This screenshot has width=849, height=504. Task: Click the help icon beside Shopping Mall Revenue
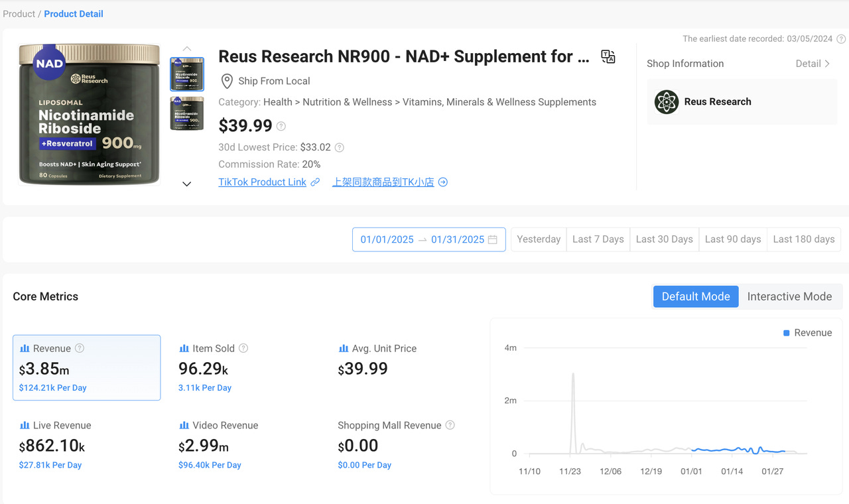[x=450, y=425]
